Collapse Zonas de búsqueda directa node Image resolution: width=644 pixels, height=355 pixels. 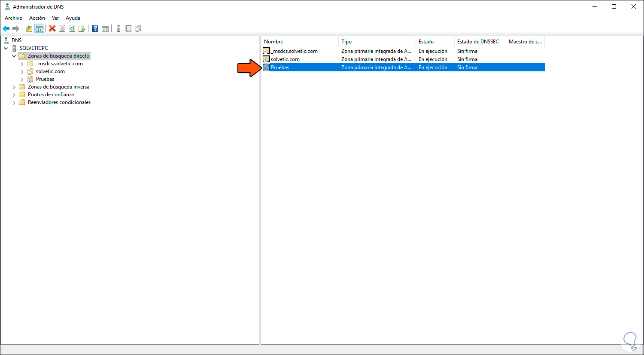point(14,56)
